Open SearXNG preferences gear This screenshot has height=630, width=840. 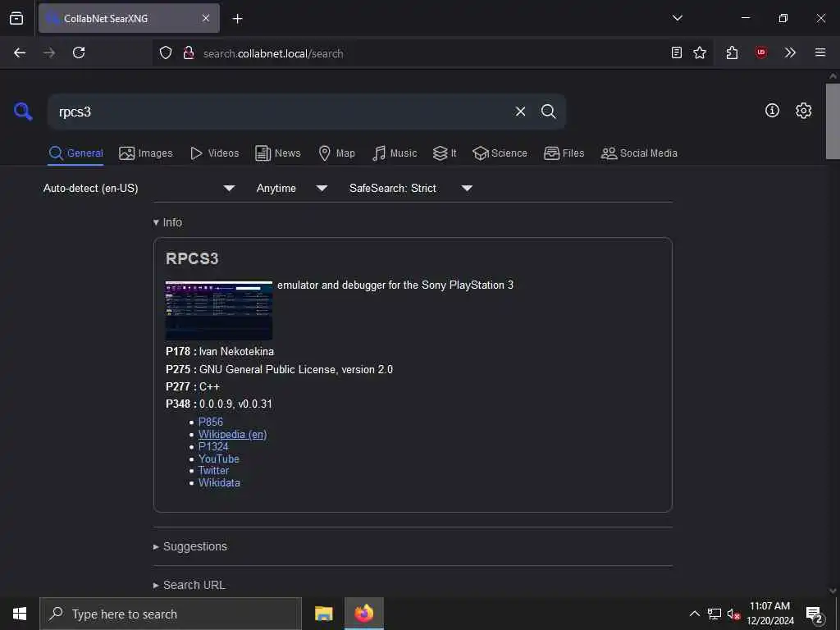(x=803, y=111)
